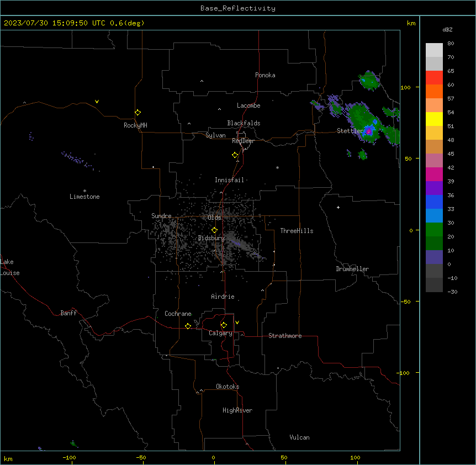
Task: Pick the light blue 30-33 dBZ swatch
Action: [x=434, y=216]
